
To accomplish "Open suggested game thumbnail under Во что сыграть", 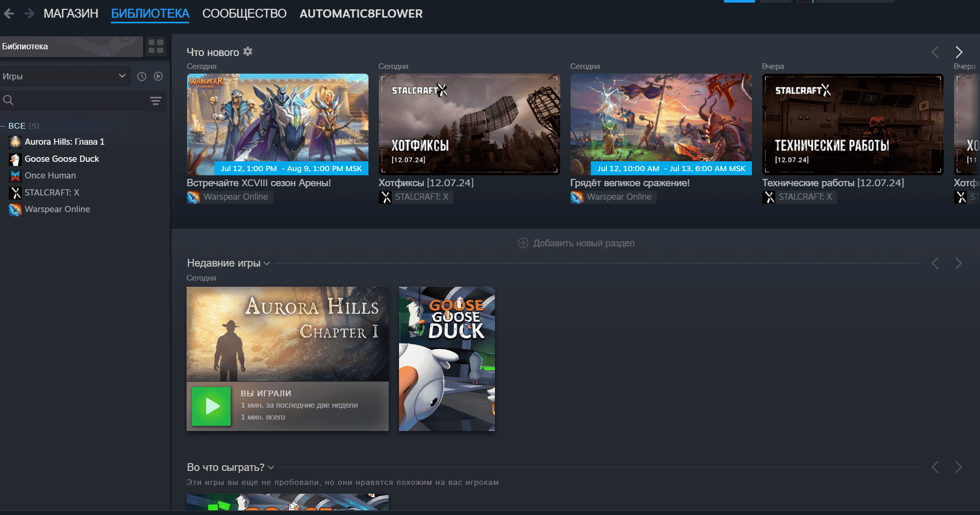I will pos(288,502).
